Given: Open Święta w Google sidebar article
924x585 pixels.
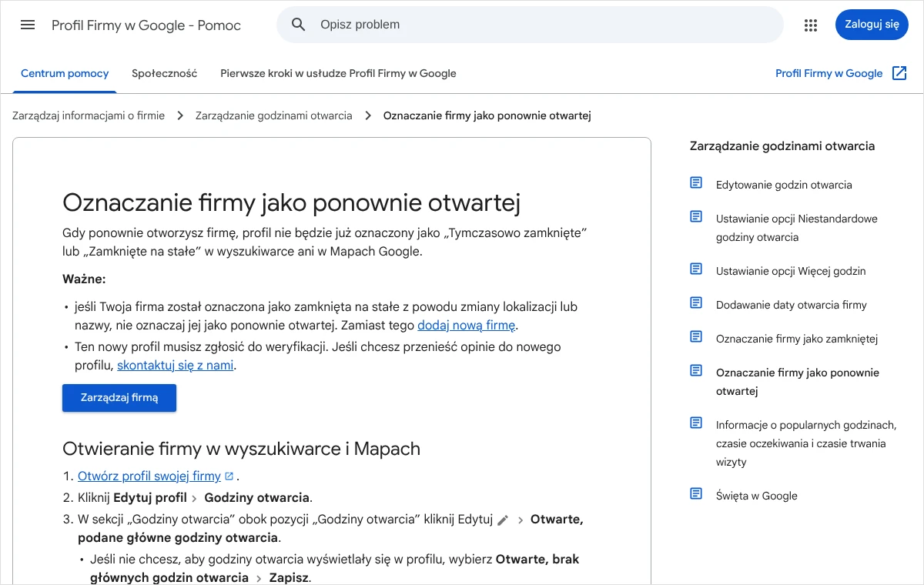Looking at the screenshot, I should tap(756, 496).
